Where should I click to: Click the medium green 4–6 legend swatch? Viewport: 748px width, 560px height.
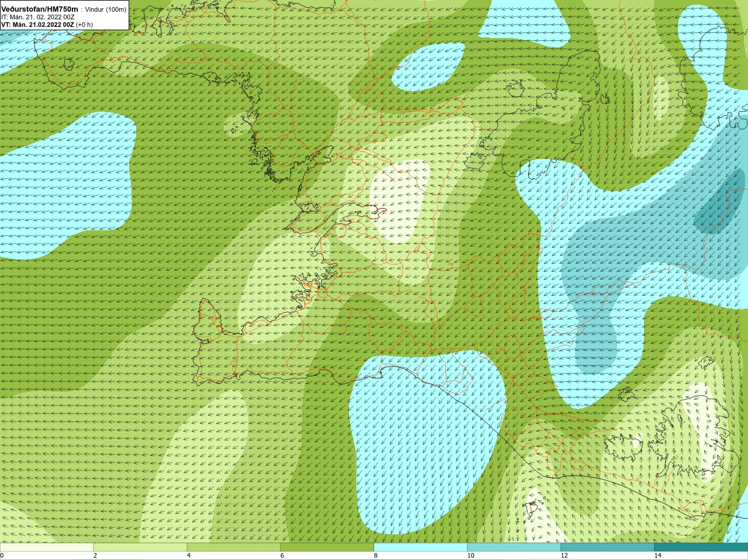(234, 547)
